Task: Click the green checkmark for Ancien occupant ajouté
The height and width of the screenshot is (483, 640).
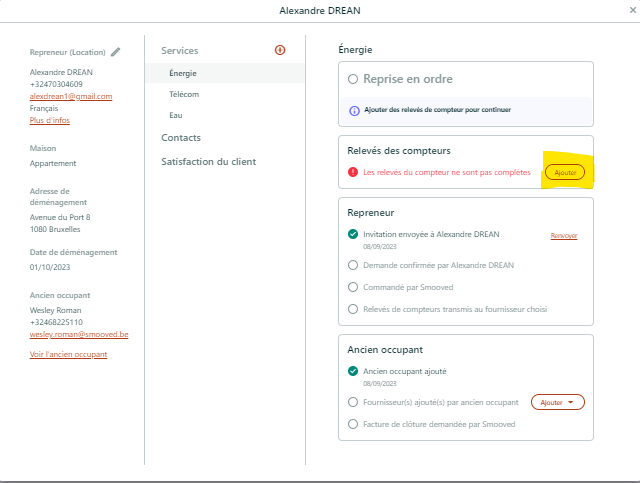Action: pyautogui.click(x=353, y=371)
